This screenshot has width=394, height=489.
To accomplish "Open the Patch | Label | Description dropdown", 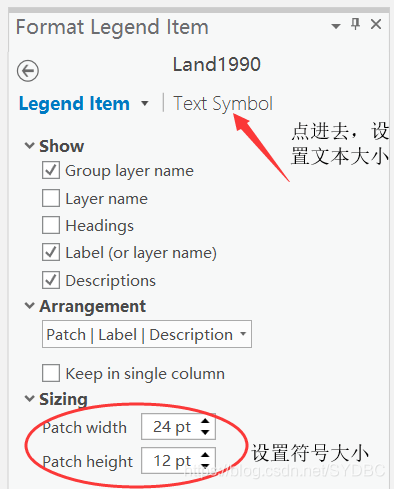I will pos(147,334).
